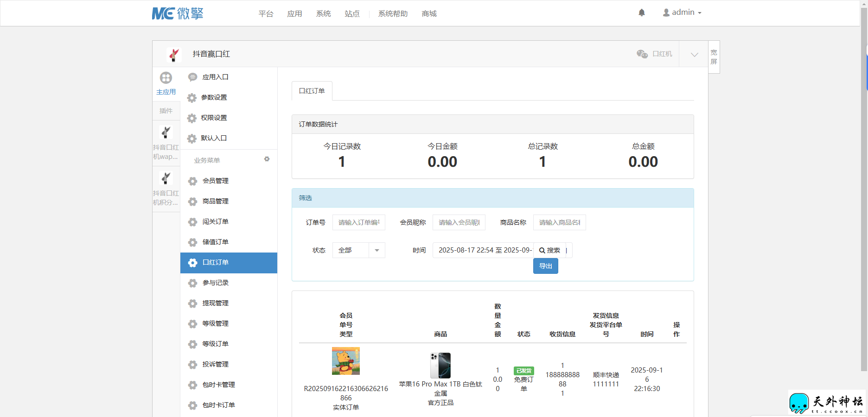868x417 pixels.
Task: Select the 主应用 grid icon
Action: 166,78
